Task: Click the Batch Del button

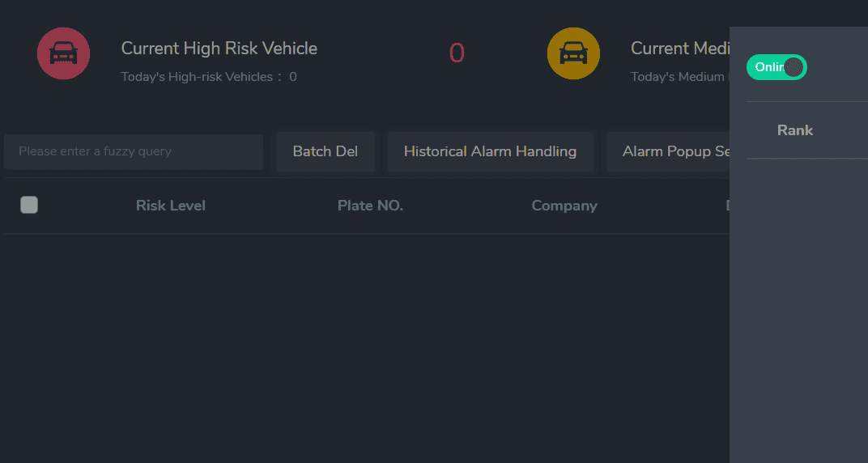Action: [325, 151]
